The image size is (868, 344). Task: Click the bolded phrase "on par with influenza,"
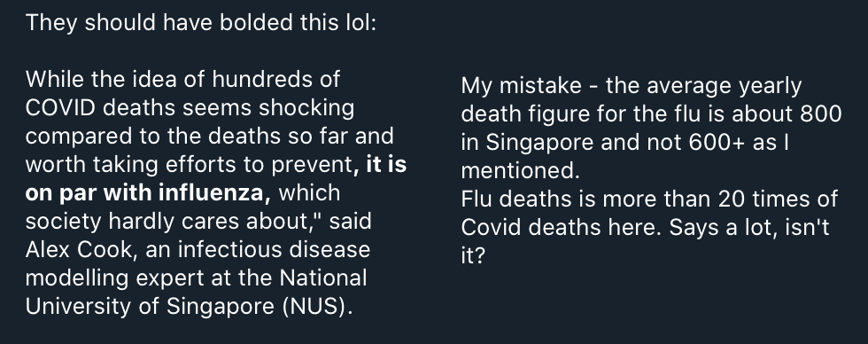click(x=148, y=192)
